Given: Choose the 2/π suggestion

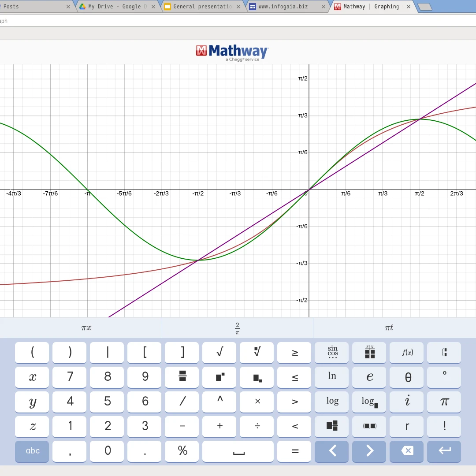Looking at the screenshot, I should click(x=238, y=328).
